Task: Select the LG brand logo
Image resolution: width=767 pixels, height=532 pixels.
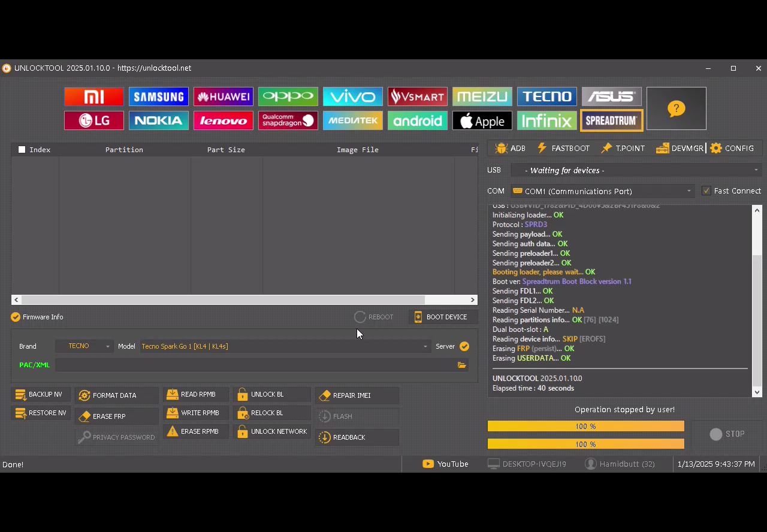Action: coord(94,120)
